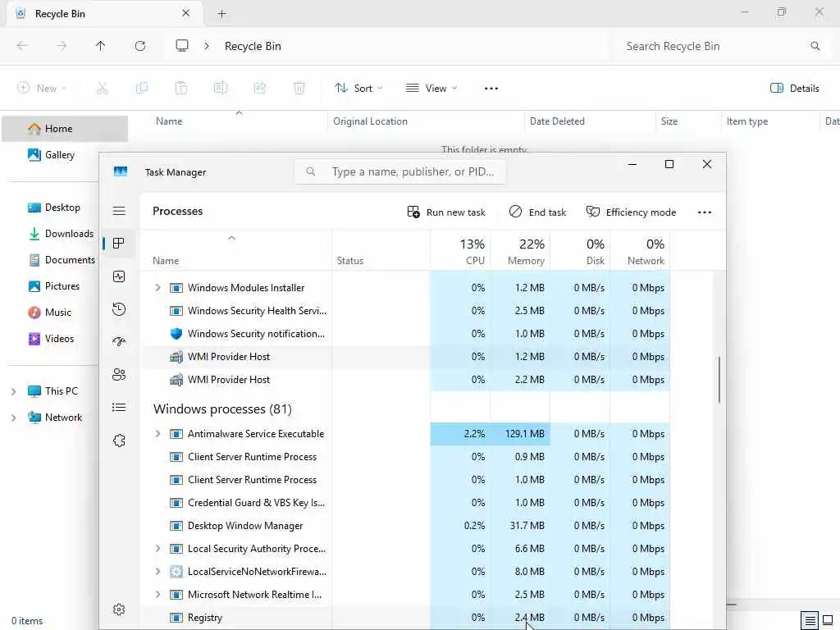Expand LocalServiceNoNetworkFirewall row

(157, 572)
